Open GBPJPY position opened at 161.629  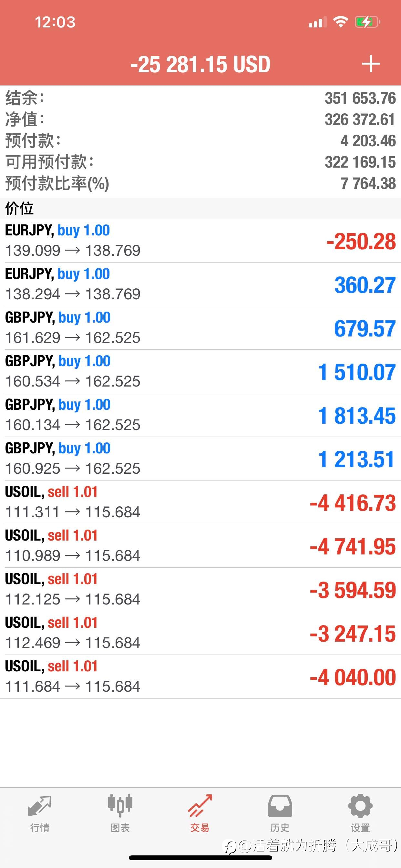point(200,328)
